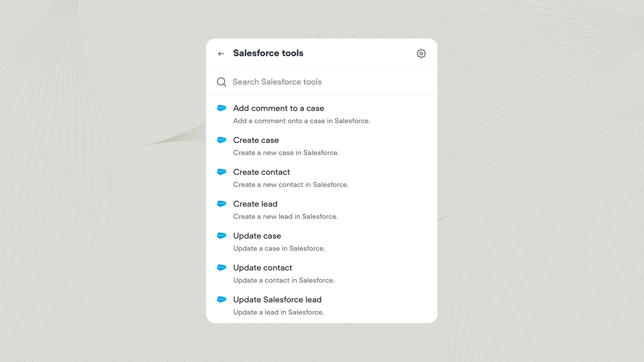Click the Salesforce icon beside Update Salesforce lead
644x362 pixels.
(222, 299)
